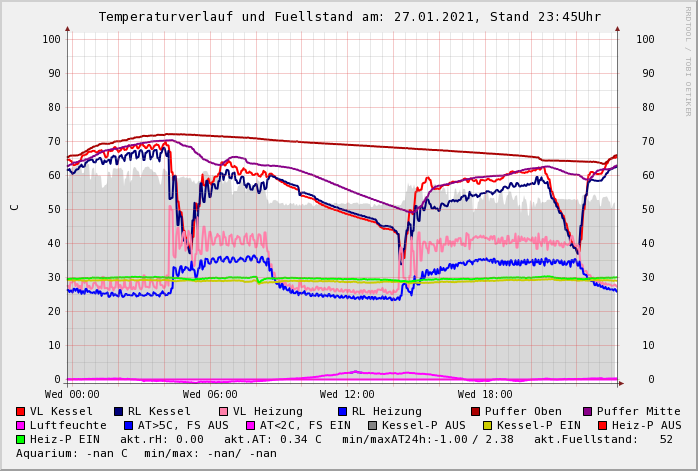Click the red VL Kessel legend swatch

[21, 412]
